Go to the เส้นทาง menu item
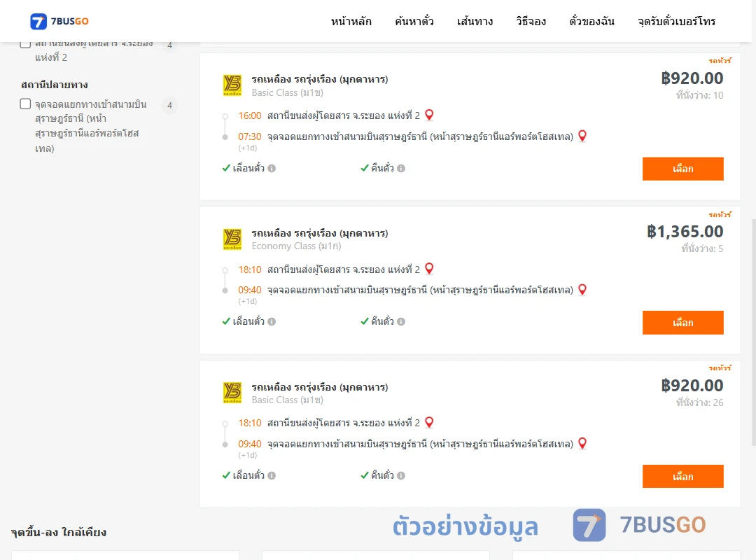Screen dimensions: 756x560 coord(475,21)
